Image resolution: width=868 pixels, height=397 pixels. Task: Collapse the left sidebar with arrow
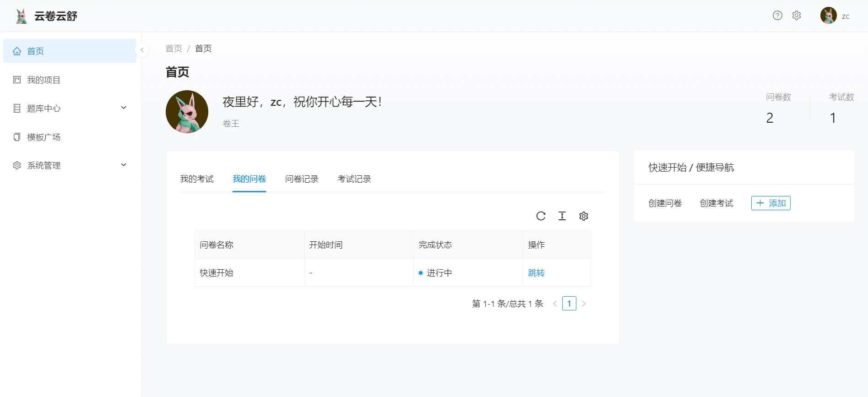142,50
